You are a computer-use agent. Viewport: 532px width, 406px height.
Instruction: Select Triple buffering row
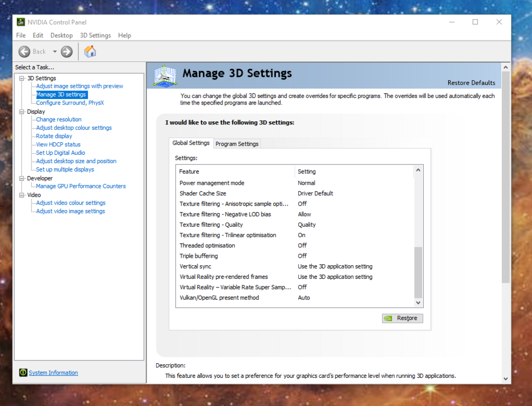coord(295,256)
